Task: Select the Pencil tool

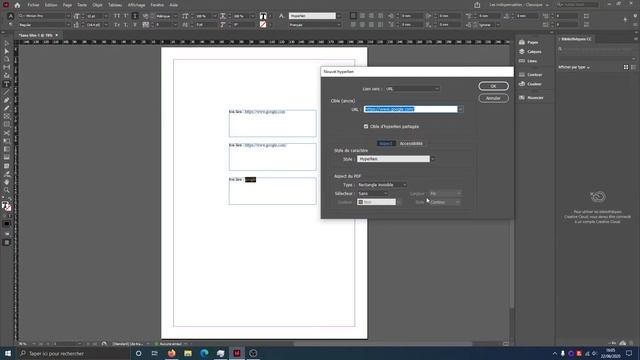Action: 7,109
